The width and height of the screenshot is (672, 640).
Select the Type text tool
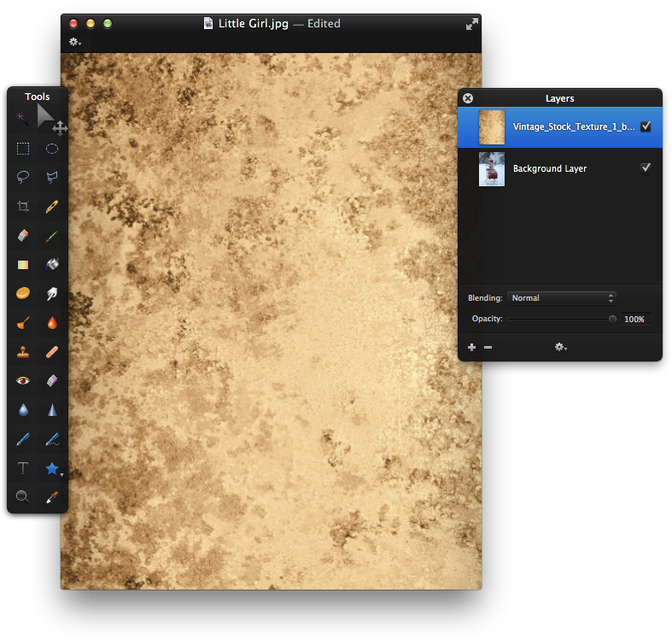(x=23, y=468)
